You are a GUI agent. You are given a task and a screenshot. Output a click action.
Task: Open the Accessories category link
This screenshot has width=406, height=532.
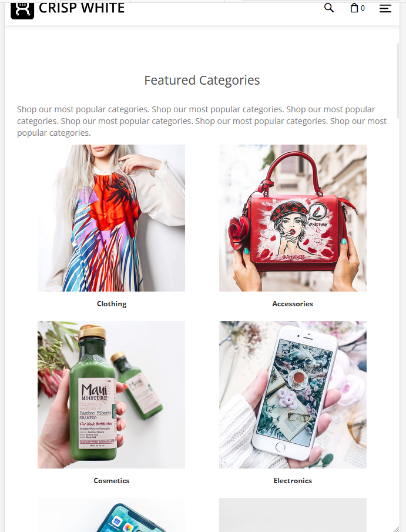coord(293,304)
